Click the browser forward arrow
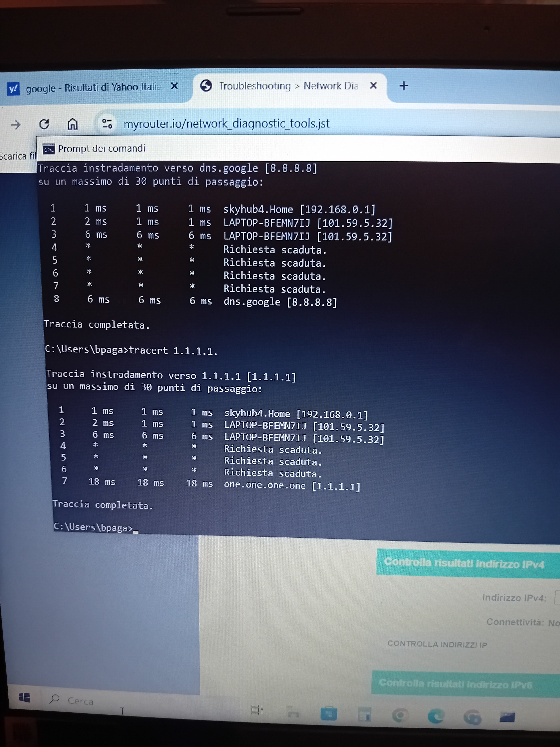Screen dimensions: 560x747 [x=16, y=125]
